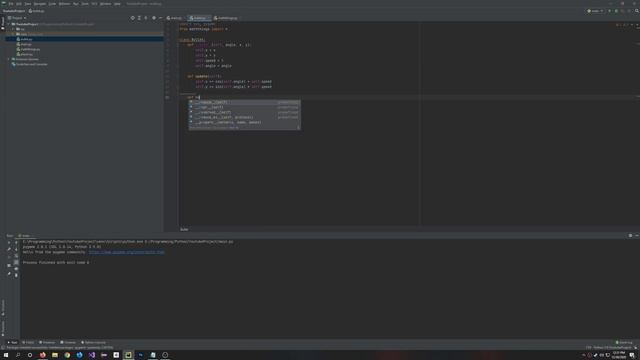Click the taskbar search icon
This screenshot has width=640, height=360.
click(x=18, y=355)
